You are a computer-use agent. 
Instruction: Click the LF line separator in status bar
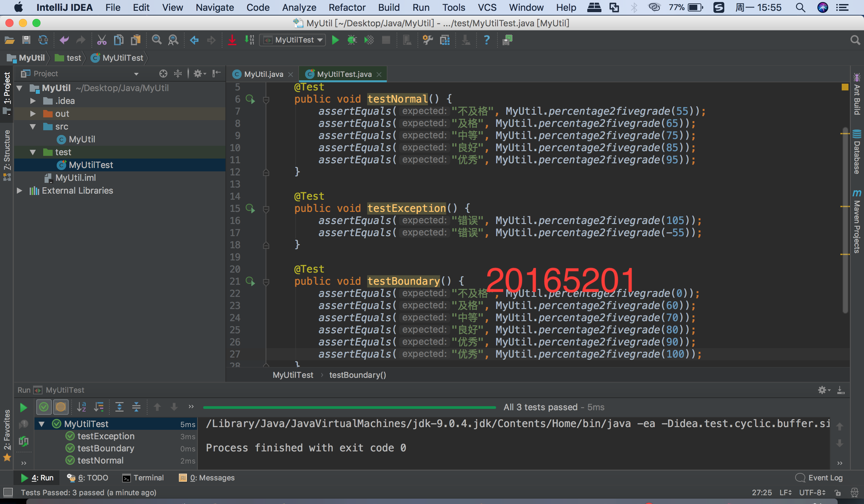click(785, 493)
